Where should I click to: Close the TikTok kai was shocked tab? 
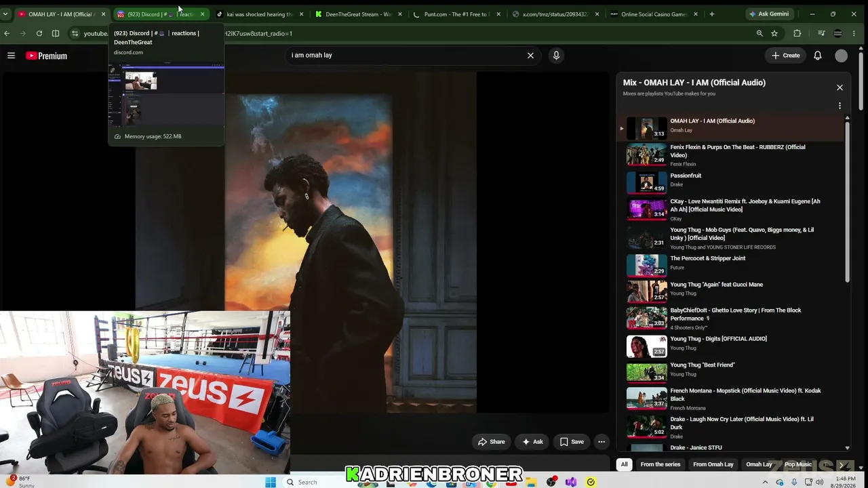click(301, 14)
